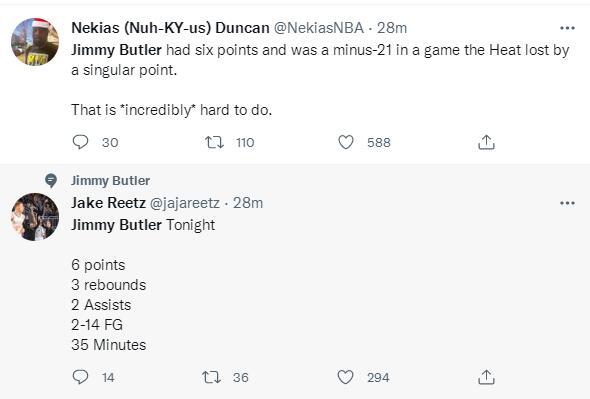Open Jake Reetz's profile picture
The height and width of the screenshot is (399, 590).
[35, 217]
